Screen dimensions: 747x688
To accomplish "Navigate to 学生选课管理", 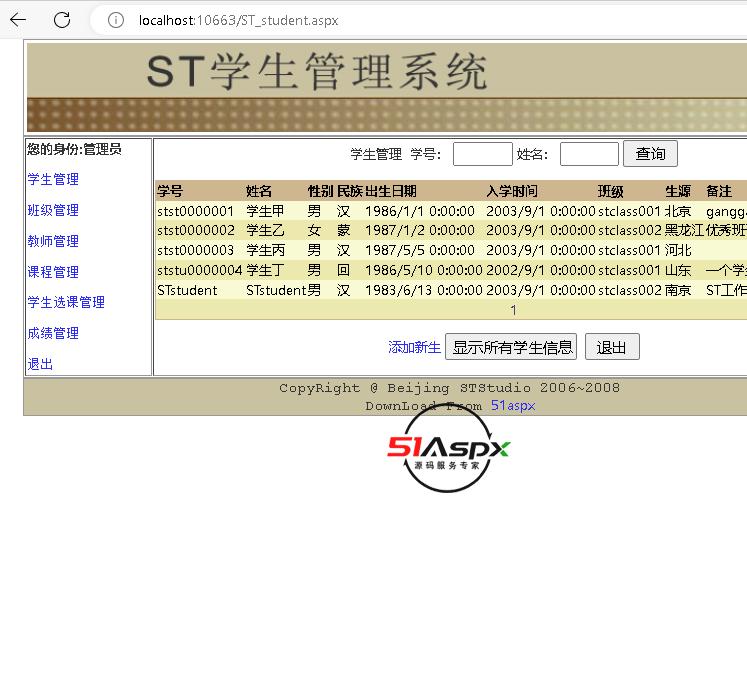I will point(66,303).
